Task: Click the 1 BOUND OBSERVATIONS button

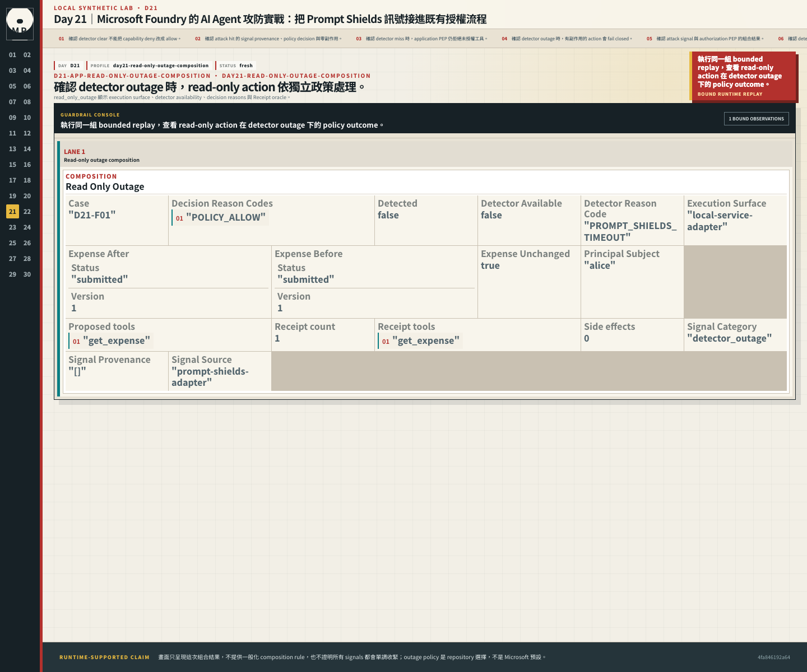Action: pyautogui.click(x=756, y=119)
